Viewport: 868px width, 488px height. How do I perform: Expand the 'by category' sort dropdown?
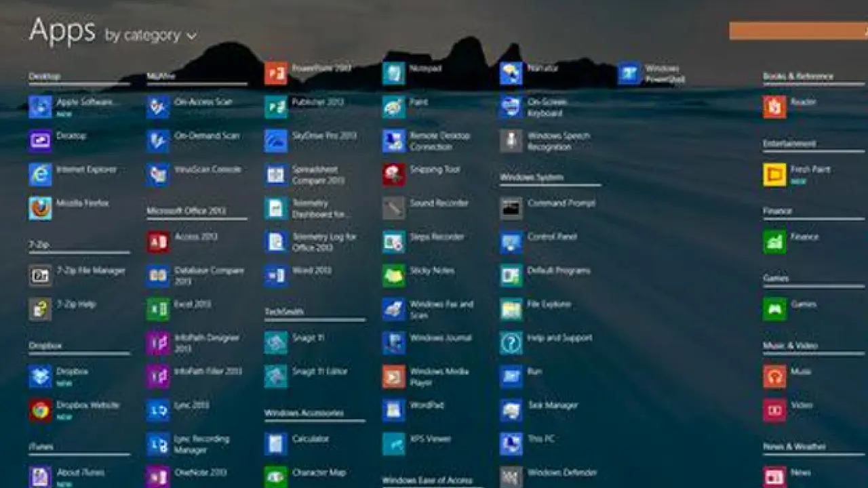(x=143, y=35)
